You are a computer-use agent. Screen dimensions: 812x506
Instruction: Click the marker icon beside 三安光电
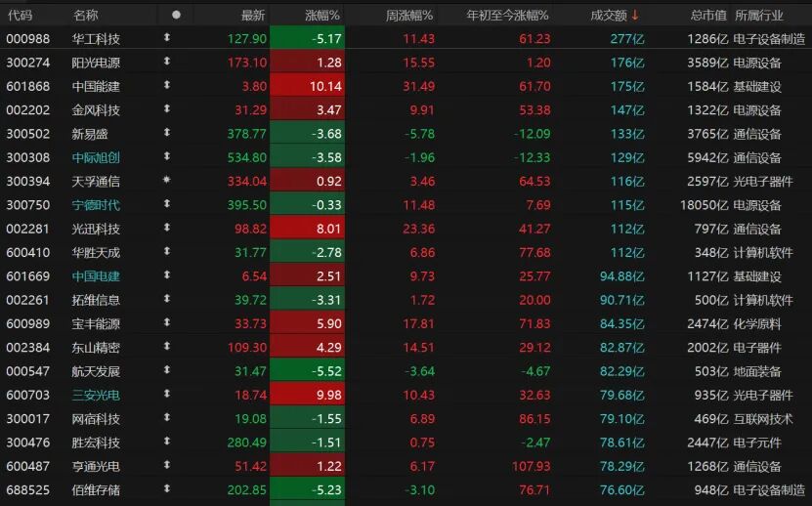167,395
